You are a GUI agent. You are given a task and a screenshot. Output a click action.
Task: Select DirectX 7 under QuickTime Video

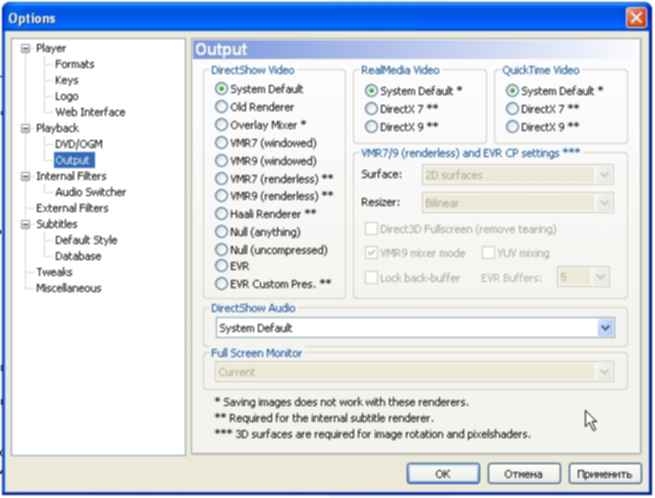(513, 109)
